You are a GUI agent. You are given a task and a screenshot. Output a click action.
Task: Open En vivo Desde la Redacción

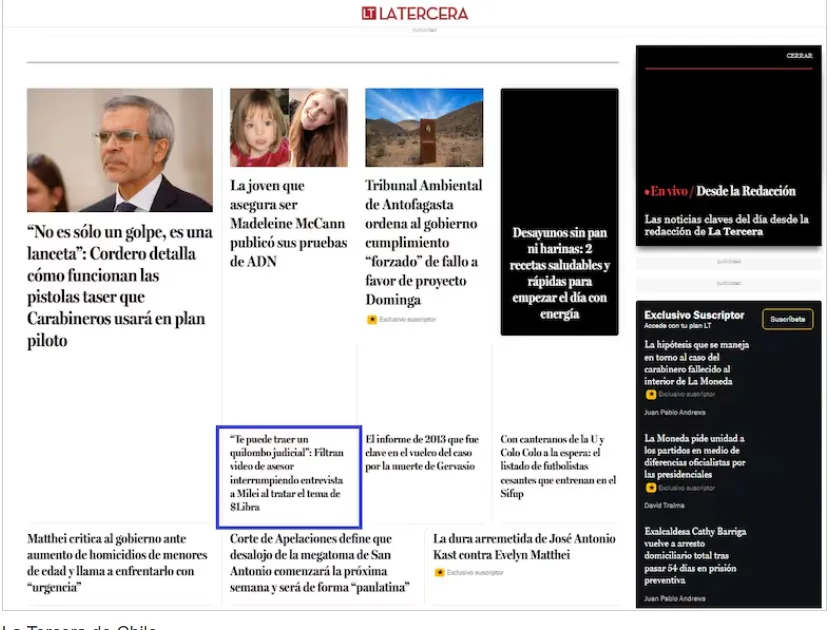point(720,191)
